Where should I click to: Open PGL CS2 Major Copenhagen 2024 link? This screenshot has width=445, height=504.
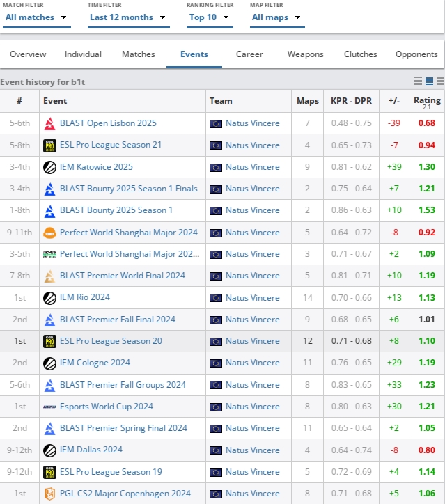tap(125, 494)
